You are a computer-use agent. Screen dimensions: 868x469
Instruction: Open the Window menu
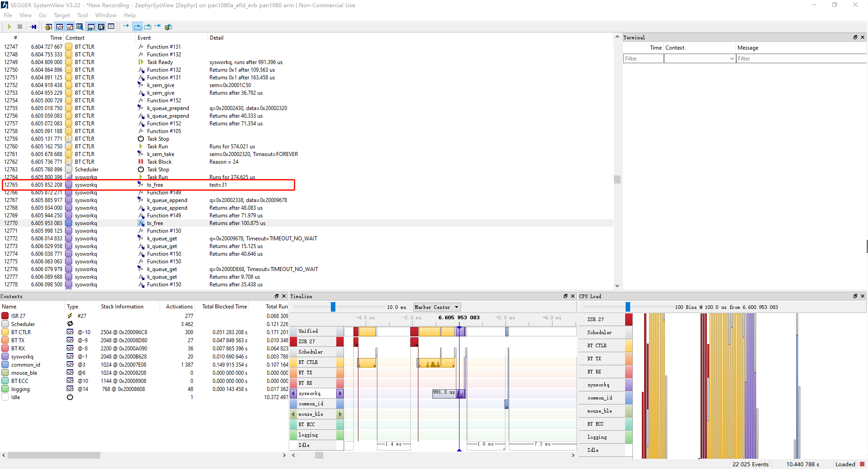[106, 15]
